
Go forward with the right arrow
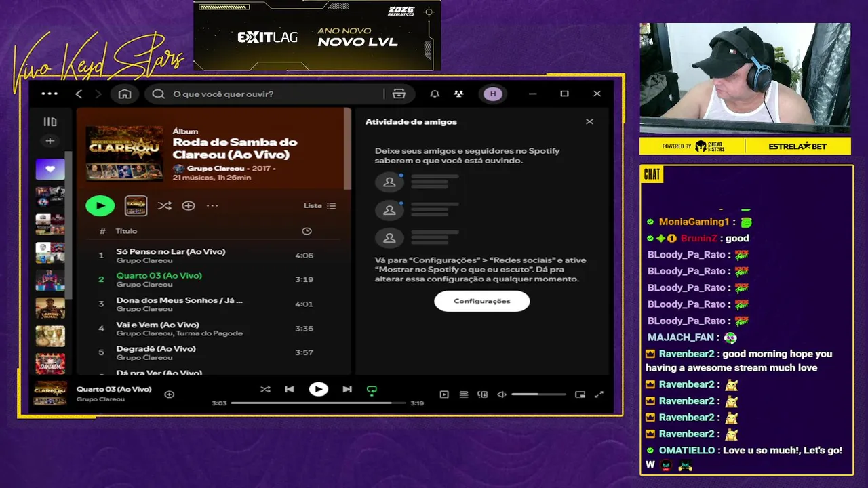tap(98, 94)
